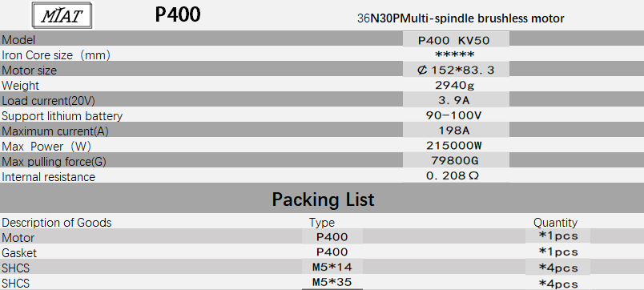Click the Type column header
Screen dimensions: 644x290
click(x=322, y=223)
